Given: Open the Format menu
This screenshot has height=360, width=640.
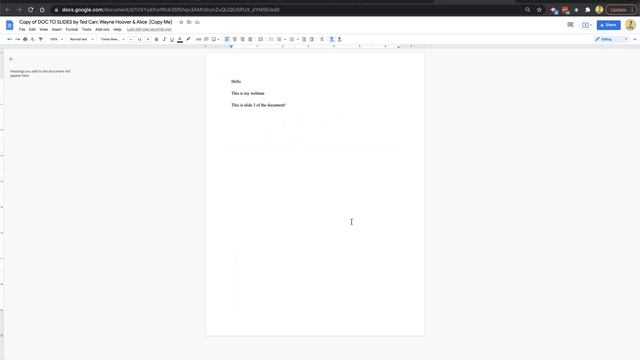Looking at the screenshot, I should tap(71, 29).
